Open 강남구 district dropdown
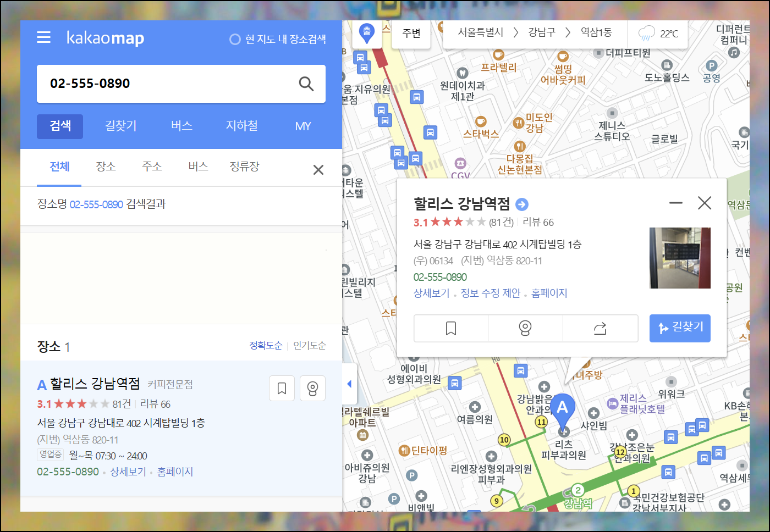This screenshot has width=770, height=532. (x=542, y=32)
